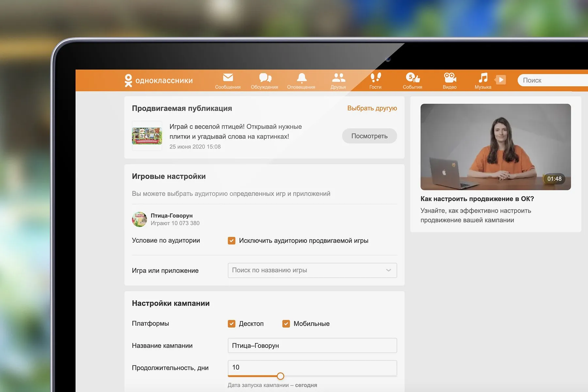Screen dimensions: 588x392
Task: Click the 25 июня 2020 15:08 date
Action: tap(195, 147)
